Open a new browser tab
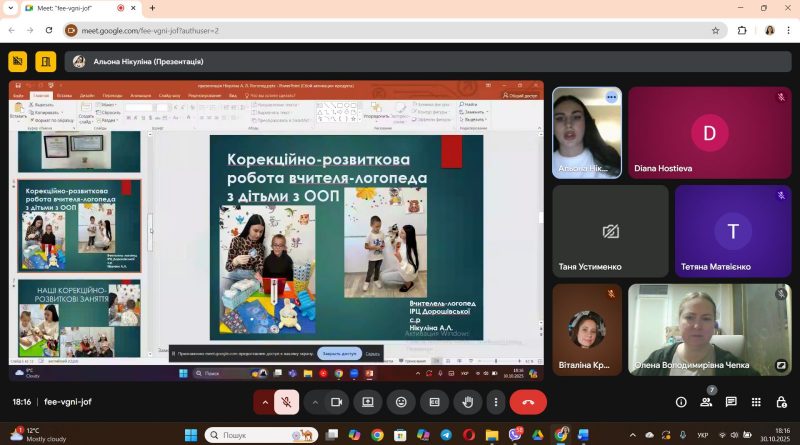 152,8
